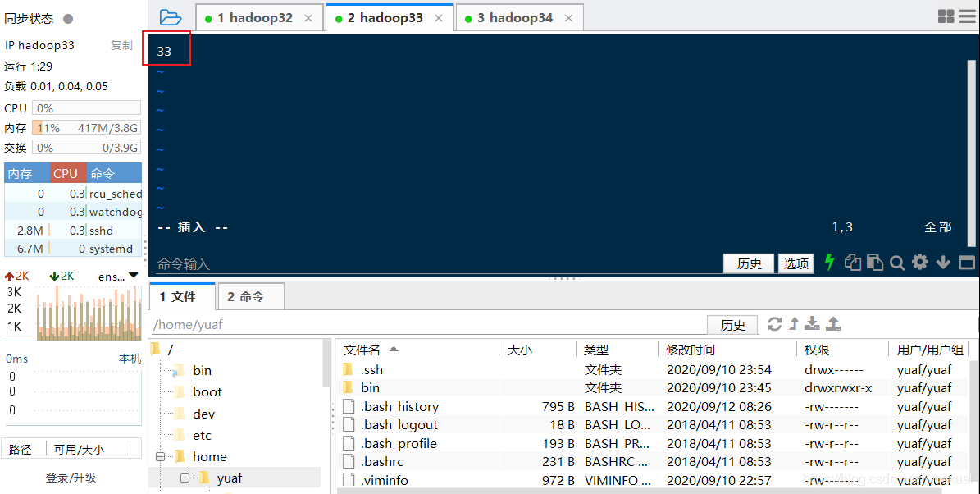Open the hamburger main menu
Image resolution: width=980 pixels, height=494 pixels.
click(x=969, y=17)
